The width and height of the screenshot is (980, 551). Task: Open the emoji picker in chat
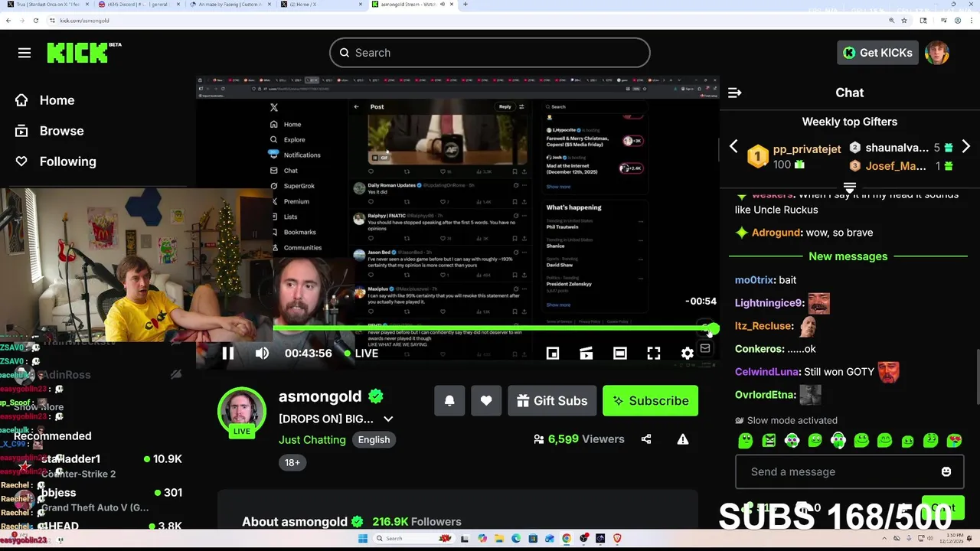(946, 471)
